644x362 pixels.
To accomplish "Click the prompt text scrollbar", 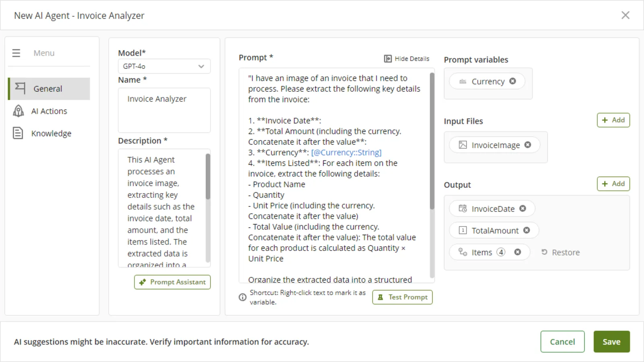I will [432, 141].
